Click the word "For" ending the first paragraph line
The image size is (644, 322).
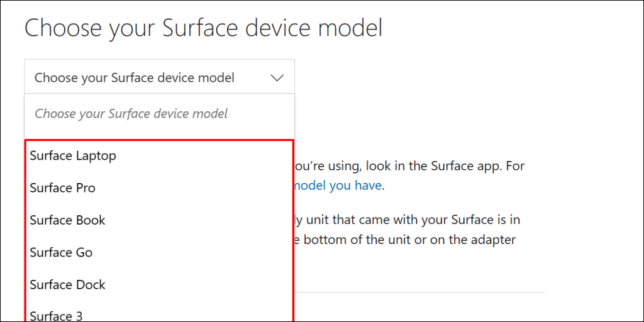pyautogui.click(x=514, y=166)
